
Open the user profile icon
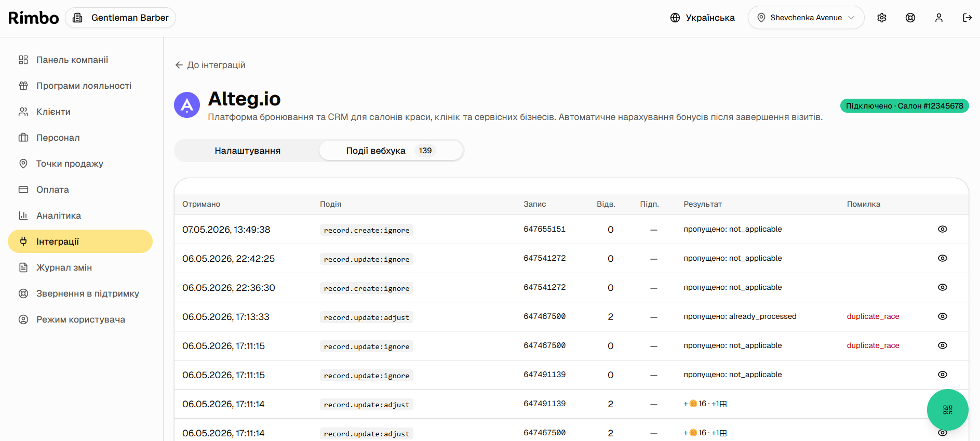click(939, 18)
